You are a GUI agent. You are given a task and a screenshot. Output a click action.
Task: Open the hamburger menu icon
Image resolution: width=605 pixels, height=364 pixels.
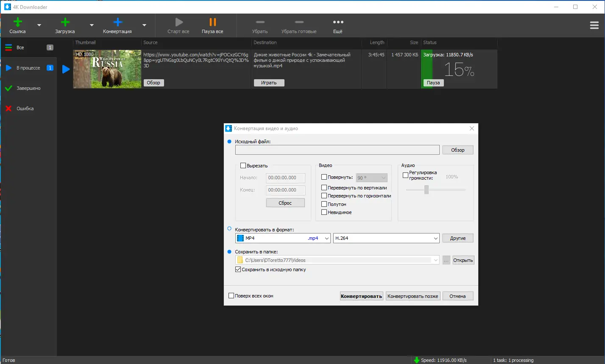tap(594, 25)
